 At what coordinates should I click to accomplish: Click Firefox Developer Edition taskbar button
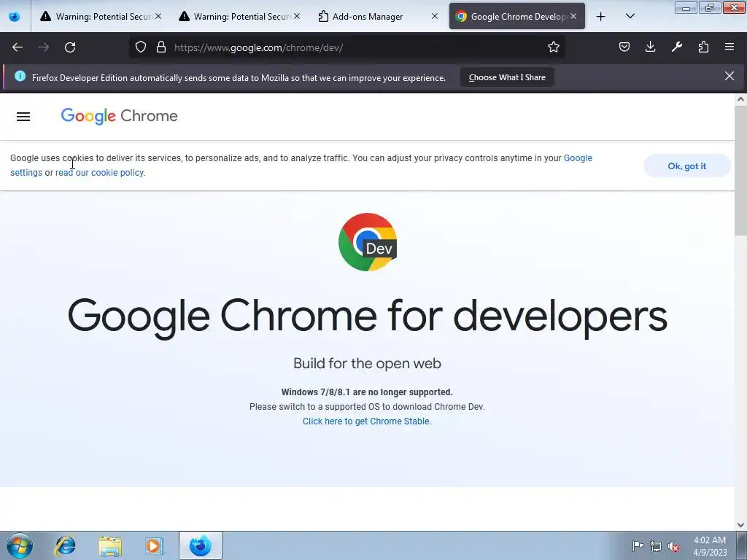(200, 545)
